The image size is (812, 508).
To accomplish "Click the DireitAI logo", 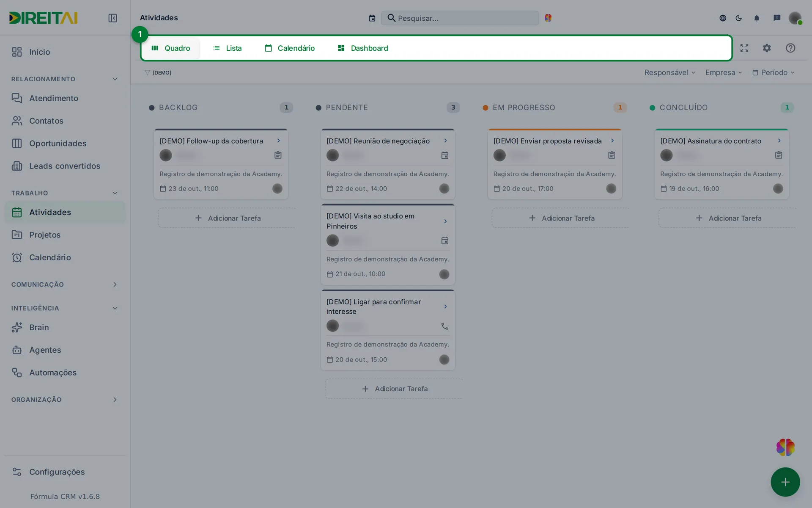I will pyautogui.click(x=43, y=18).
